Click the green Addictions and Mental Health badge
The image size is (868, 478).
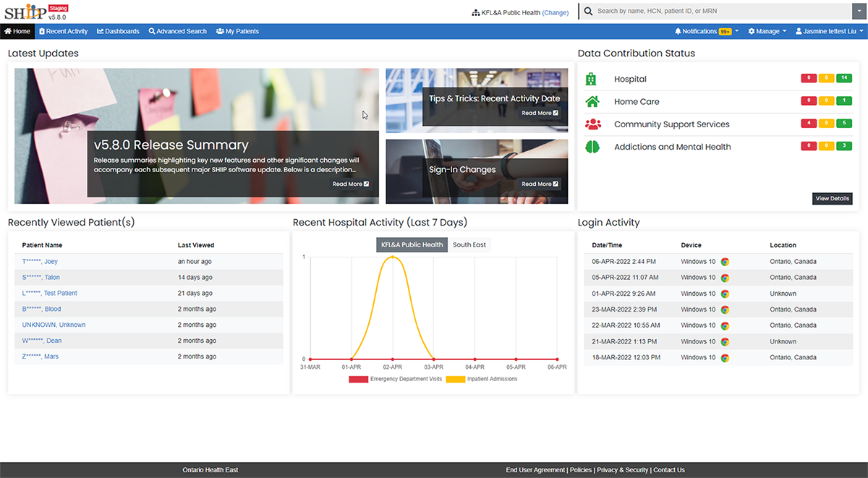pos(844,146)
